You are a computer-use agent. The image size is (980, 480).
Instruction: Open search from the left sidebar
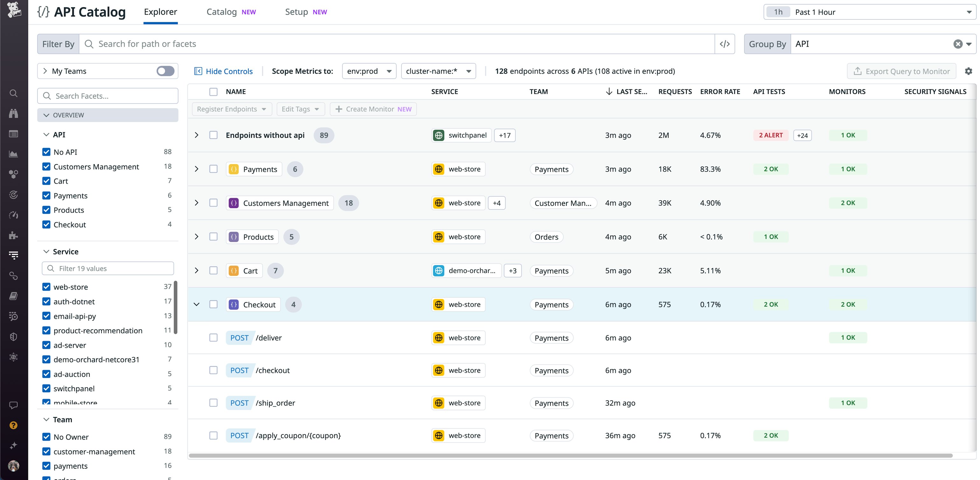[13, 93]
